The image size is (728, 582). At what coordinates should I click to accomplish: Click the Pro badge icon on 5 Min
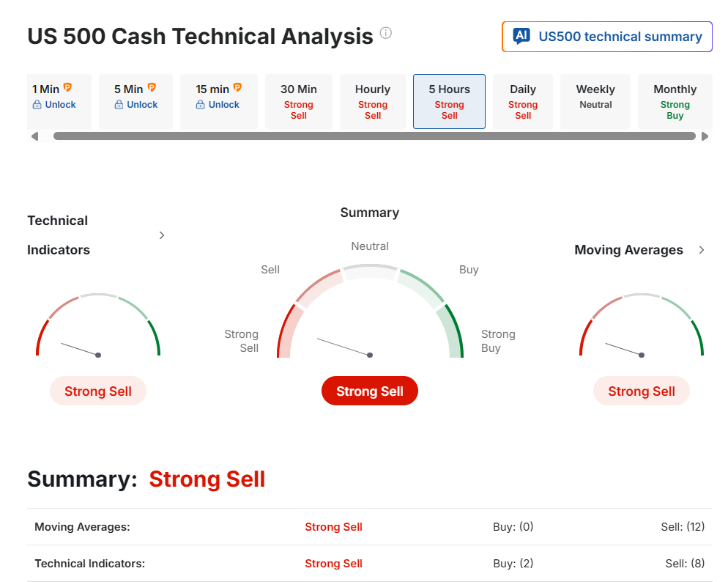pos(152,88)
